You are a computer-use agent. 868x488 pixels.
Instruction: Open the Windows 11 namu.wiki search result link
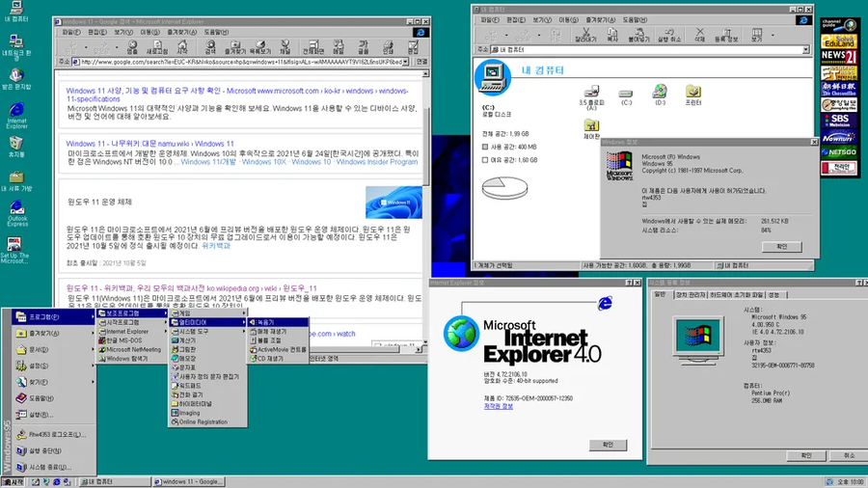150,144
